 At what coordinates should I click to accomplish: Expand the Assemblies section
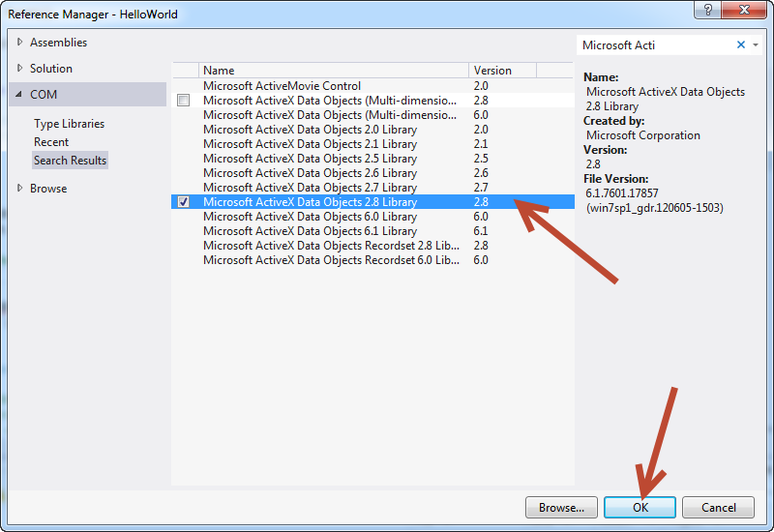point(19,42)
